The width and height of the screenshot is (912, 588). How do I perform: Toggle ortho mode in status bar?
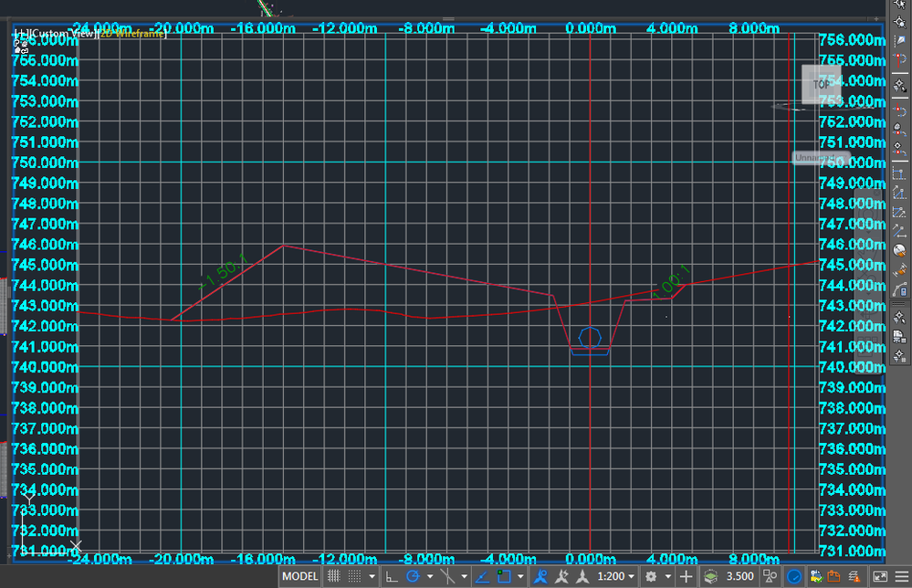tap(392, 576)
